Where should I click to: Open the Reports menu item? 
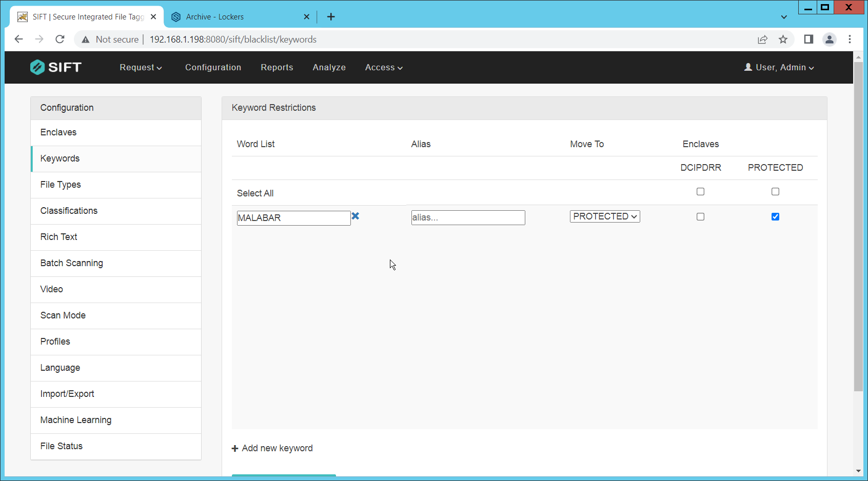coord(277,68)
